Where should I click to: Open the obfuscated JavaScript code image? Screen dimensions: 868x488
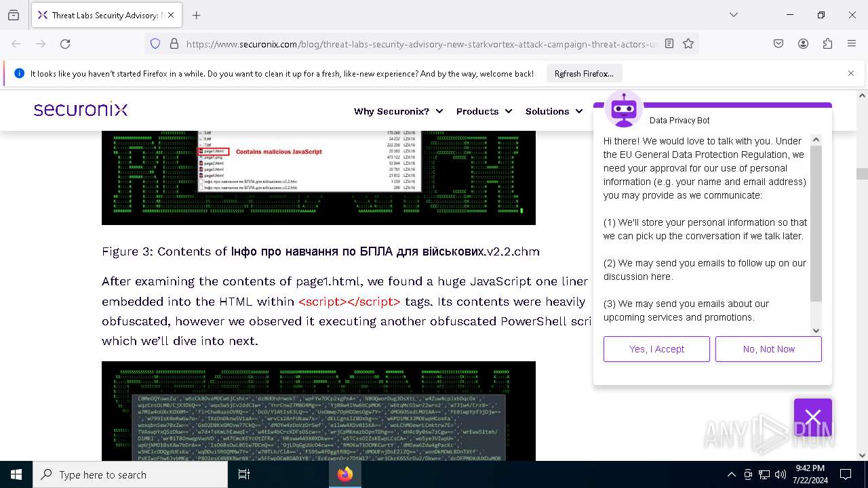click(319, 411)
